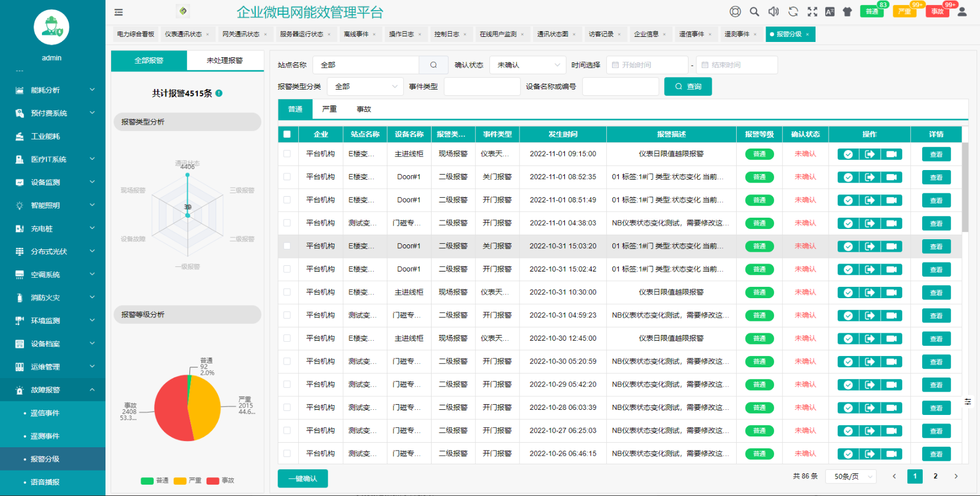Collapse the sidebar with the hamburger icon
Screen dimensions: 980x496
click(119, 12)
